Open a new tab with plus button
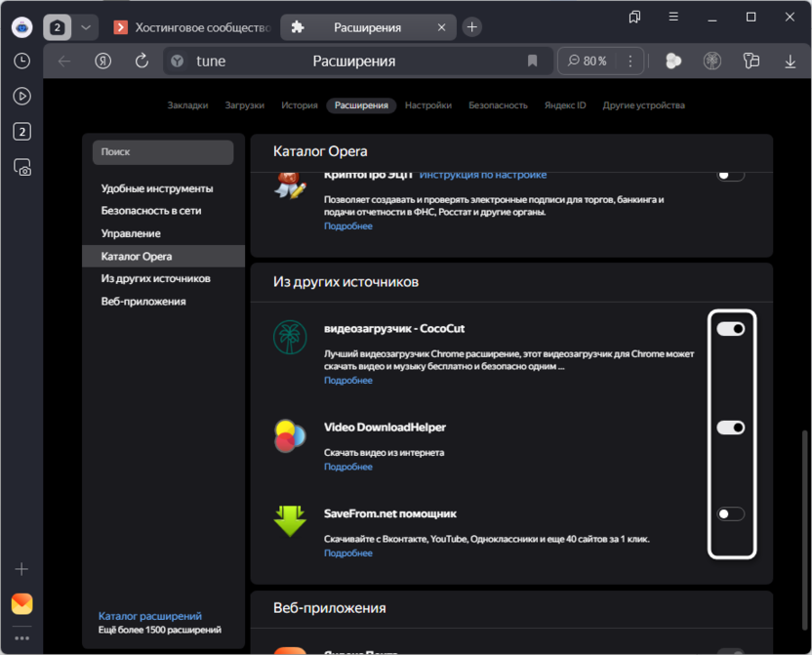Screen dimensions: 812x655 [471, 27]
